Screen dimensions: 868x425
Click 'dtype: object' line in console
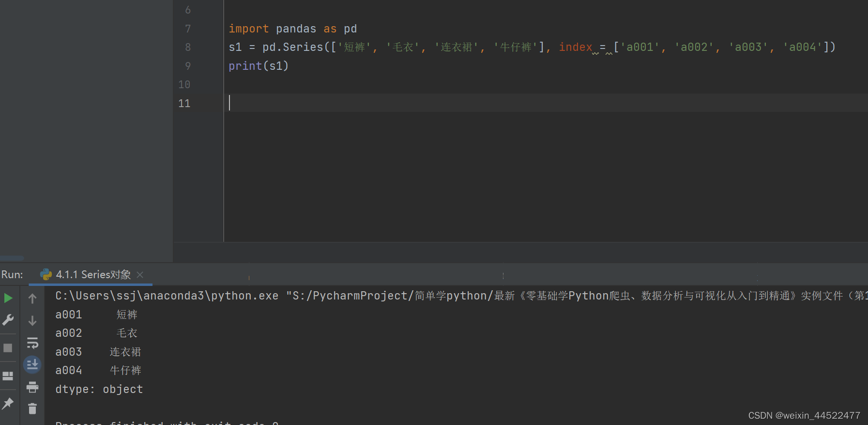[99, 389]
